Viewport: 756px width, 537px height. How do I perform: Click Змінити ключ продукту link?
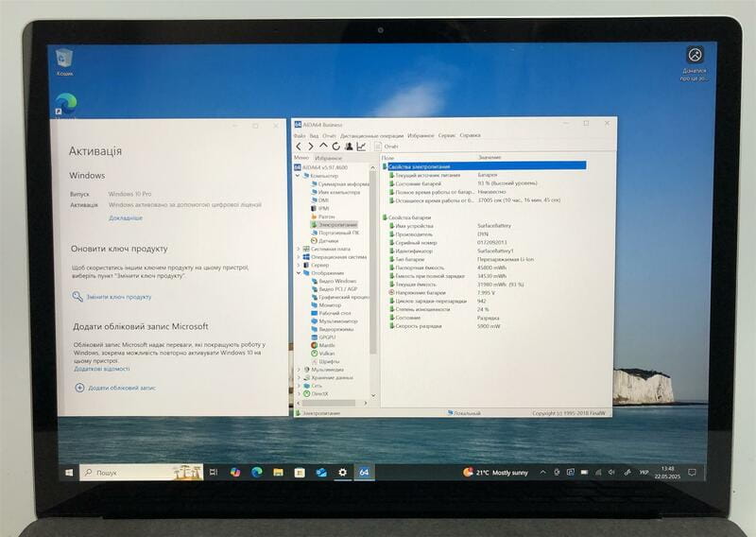coord(118,297)
